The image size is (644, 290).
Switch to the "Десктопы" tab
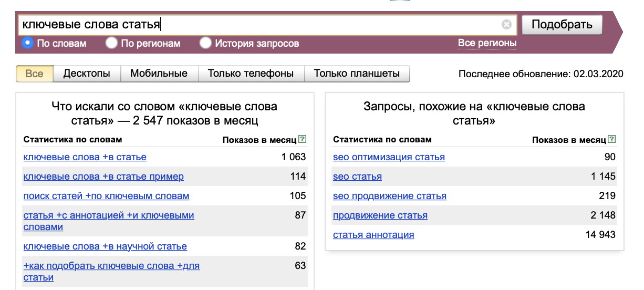(x=87, y=74)
